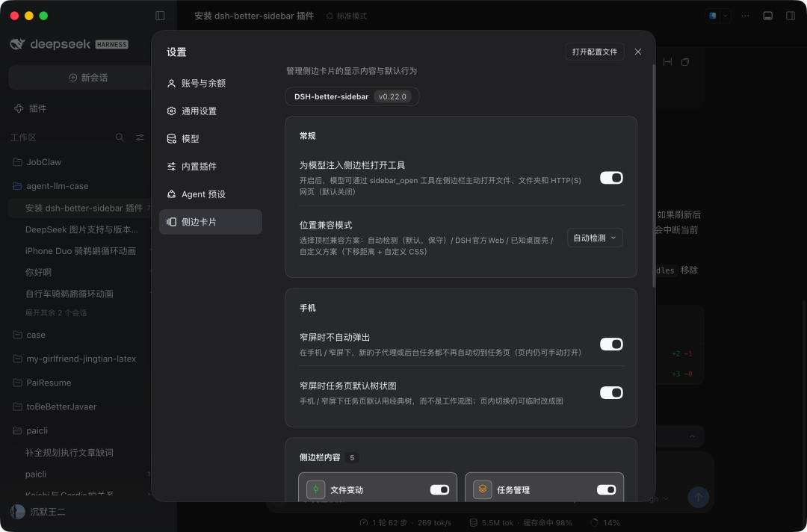Open three-dots more menu in title bar

[x=745, y=16]
